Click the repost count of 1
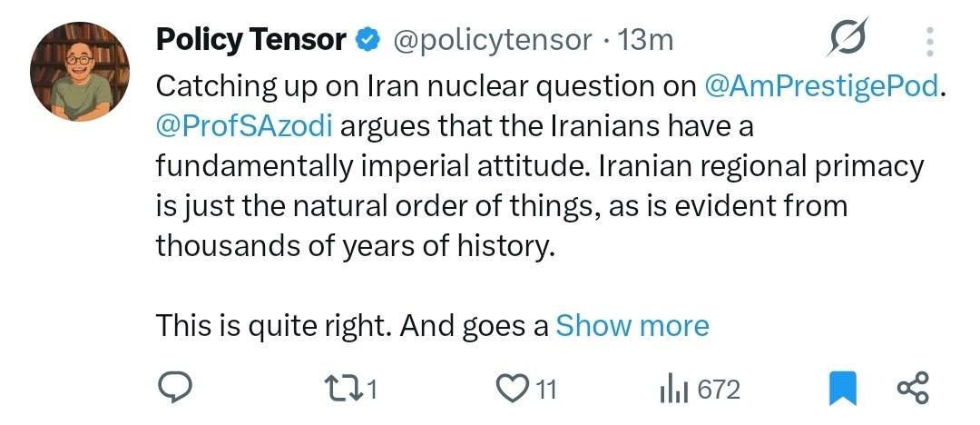980x425 pixels. [373, 390]
